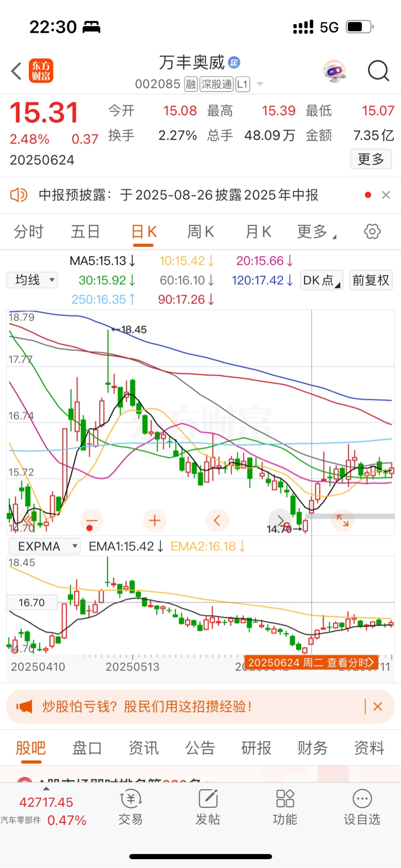Switch to the 周K chart tab
Viewport: 401px width, 868px height.
pos(201,231)
